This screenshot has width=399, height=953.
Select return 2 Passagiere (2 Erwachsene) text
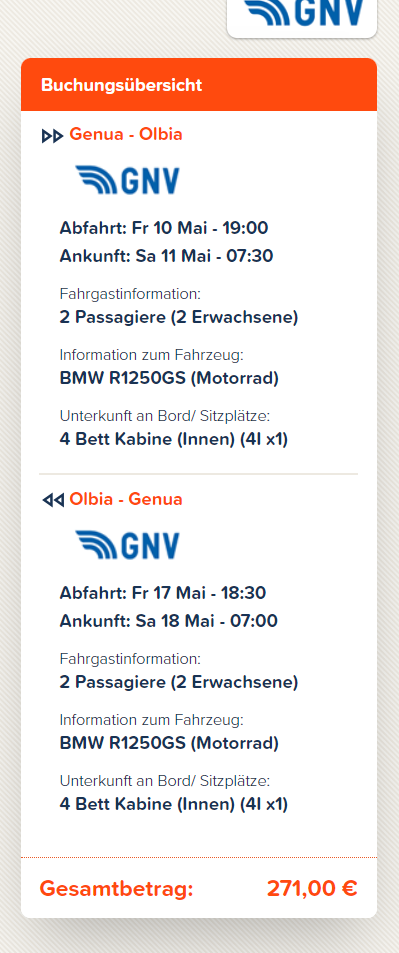tap(179, 682)
